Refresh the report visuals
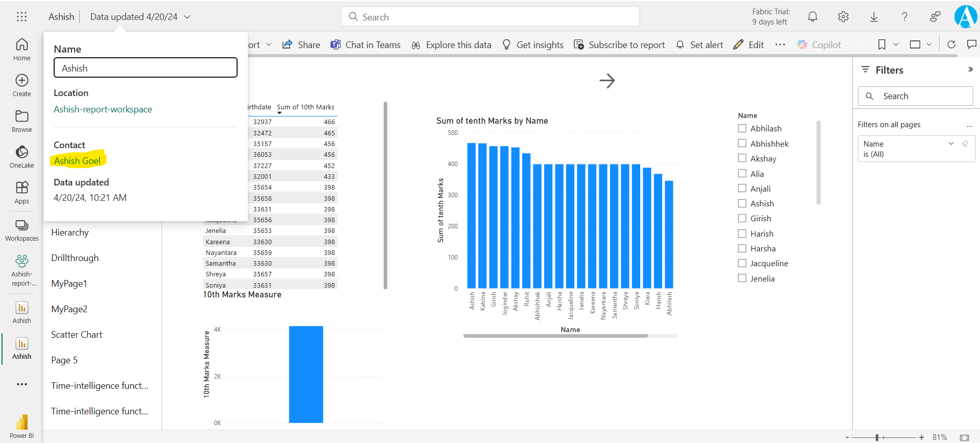The height and width of the screenshot is (443, 980). coord(951,44)
